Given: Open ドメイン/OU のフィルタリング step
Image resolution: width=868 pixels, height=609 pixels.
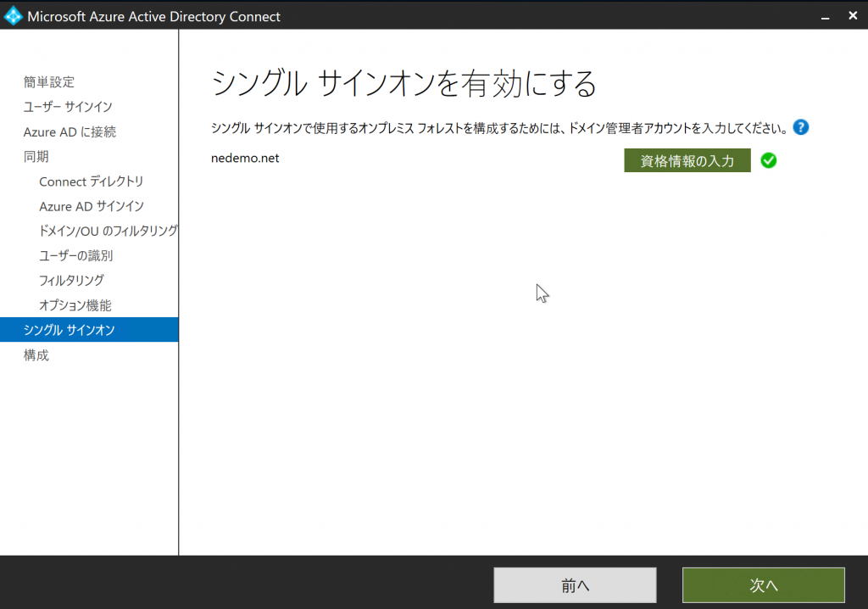Looking at the screenshot, I should pos(108,231).
